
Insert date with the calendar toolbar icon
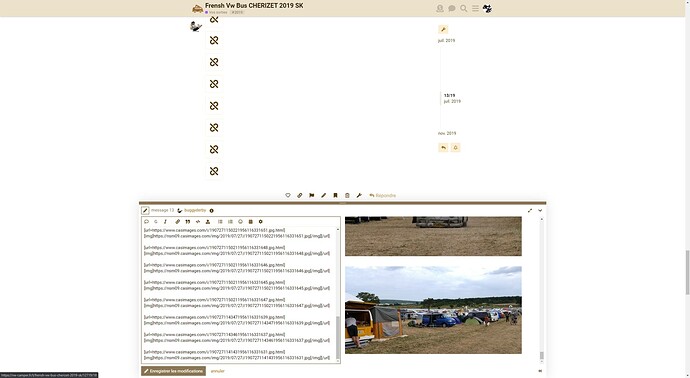tap(250, 222)
